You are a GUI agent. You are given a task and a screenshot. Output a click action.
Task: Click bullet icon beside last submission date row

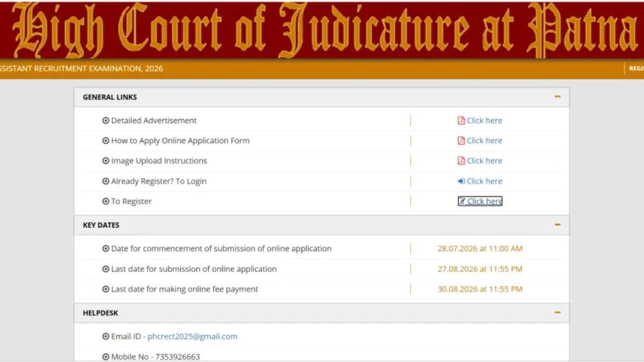click(x=106, y=269)
